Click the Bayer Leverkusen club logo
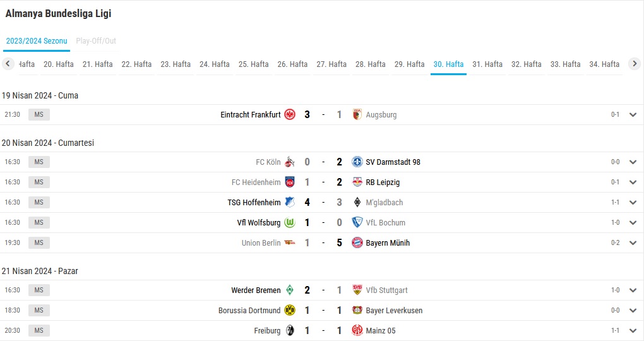Viewport: 644px width, 341px height. point(357,310)
